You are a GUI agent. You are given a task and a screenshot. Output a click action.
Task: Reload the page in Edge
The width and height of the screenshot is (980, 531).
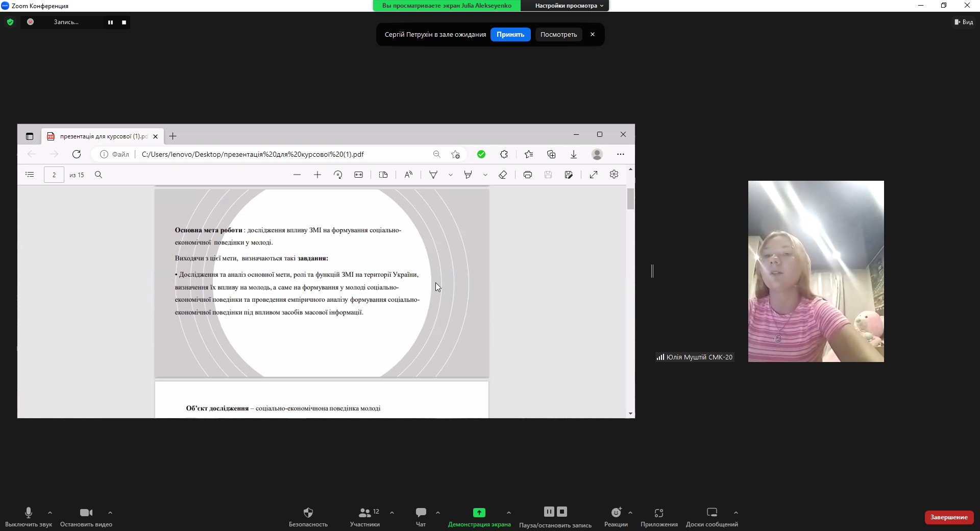77,154
